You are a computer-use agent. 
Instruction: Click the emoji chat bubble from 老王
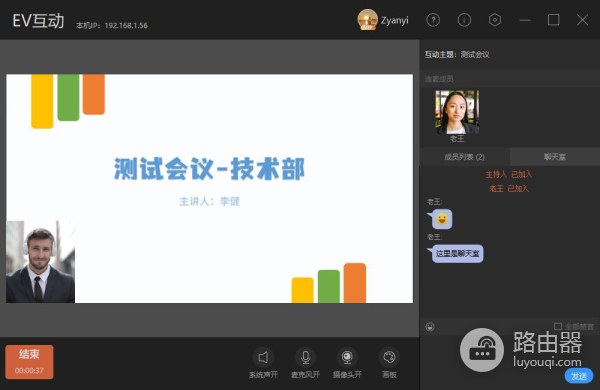(442, 219)
